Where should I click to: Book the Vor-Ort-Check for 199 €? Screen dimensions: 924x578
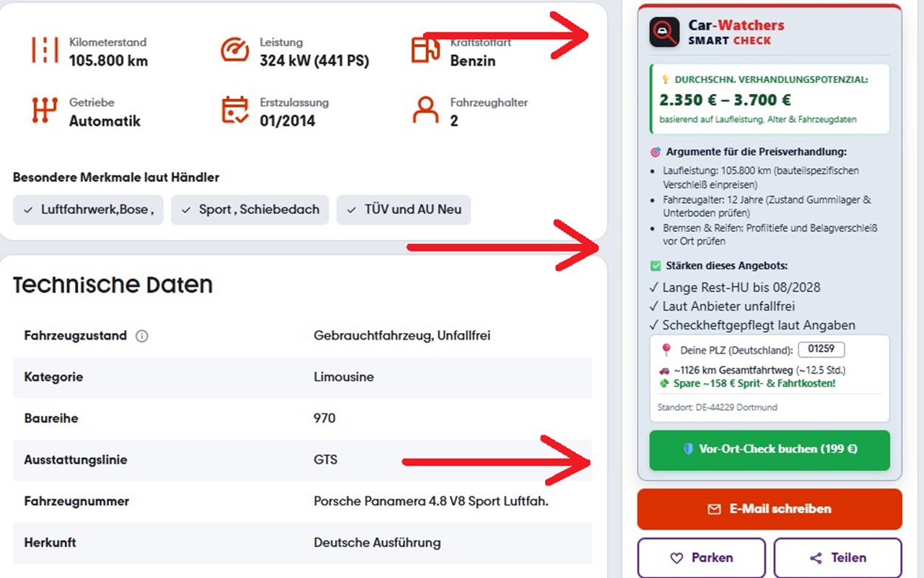pos(770,449)
